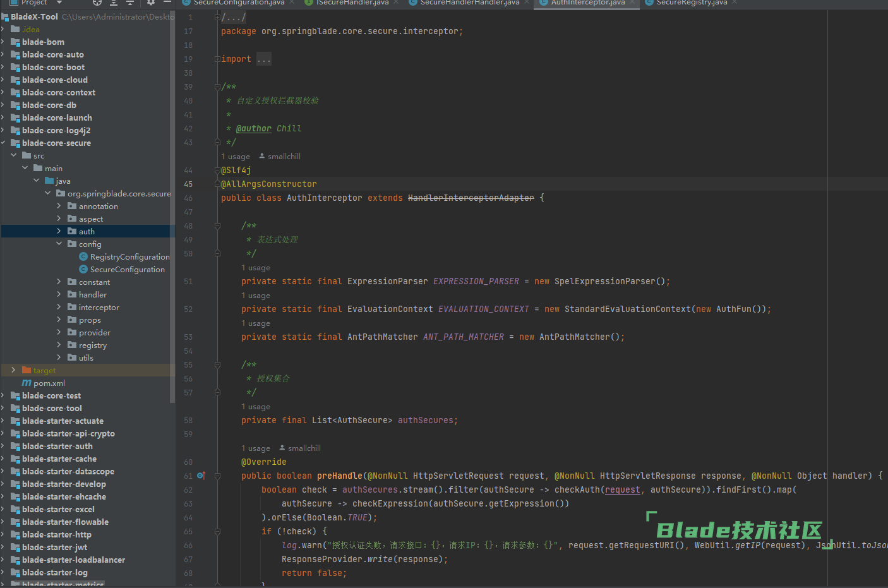
Task: Expand the blade-core-boot module node
Action: (x=3, y=67)
